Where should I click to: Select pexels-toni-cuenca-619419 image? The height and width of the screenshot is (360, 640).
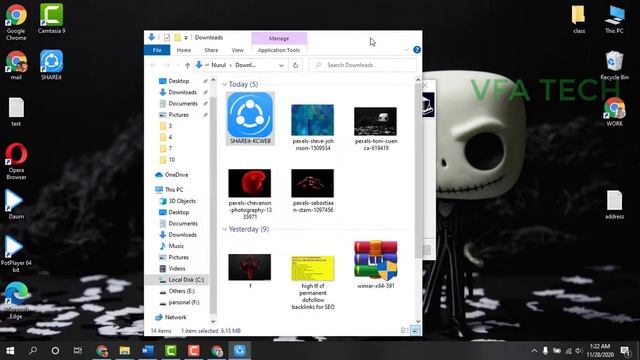click(376, 129)
